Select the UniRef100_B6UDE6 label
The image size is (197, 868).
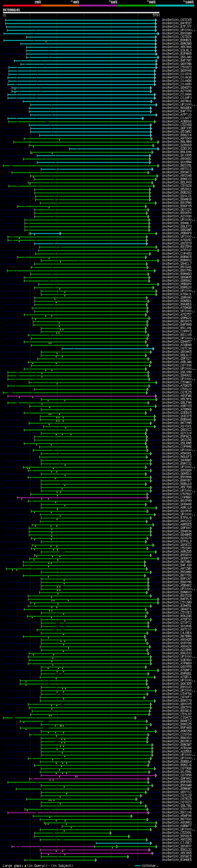pyautogui.click(x=177, y=108)
